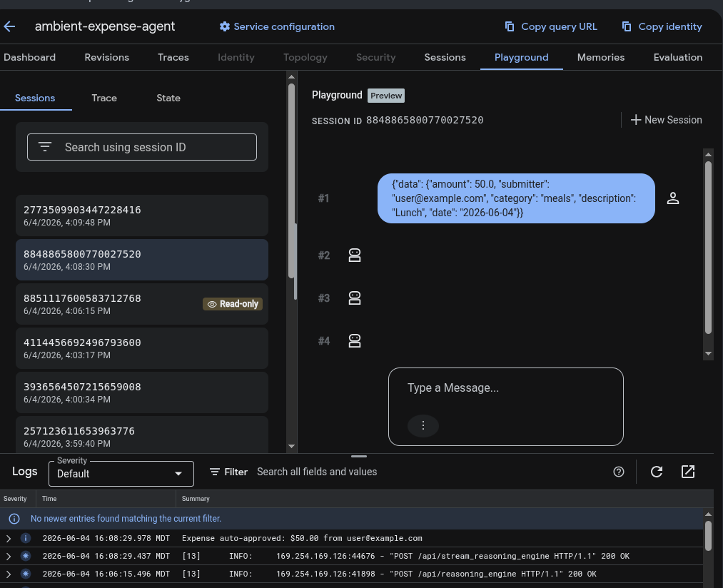Open logs in new window icon
This screenshot has width=723, height=588.
(688, 472)
